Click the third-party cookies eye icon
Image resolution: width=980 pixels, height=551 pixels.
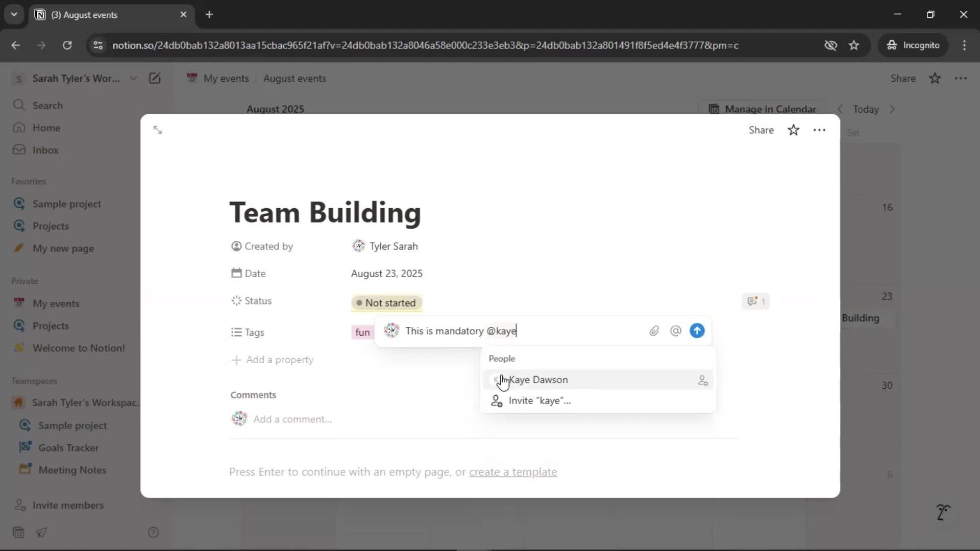830,45
